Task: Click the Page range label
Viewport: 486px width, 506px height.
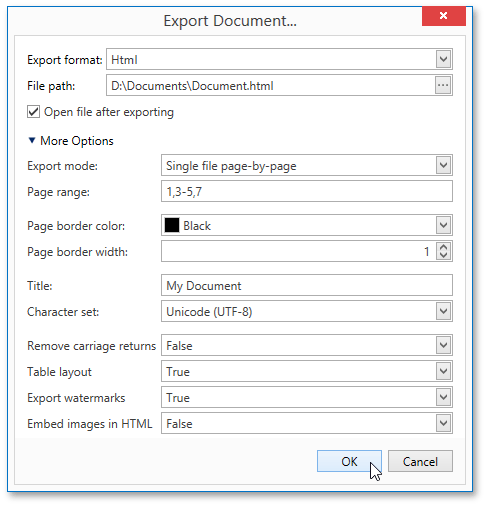Action: [x=58, y=192]
